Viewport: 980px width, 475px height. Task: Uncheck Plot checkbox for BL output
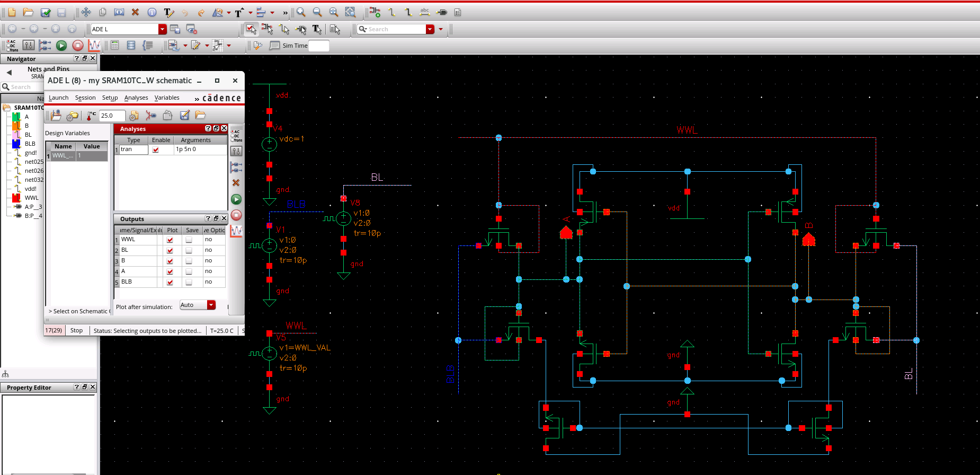170,250
